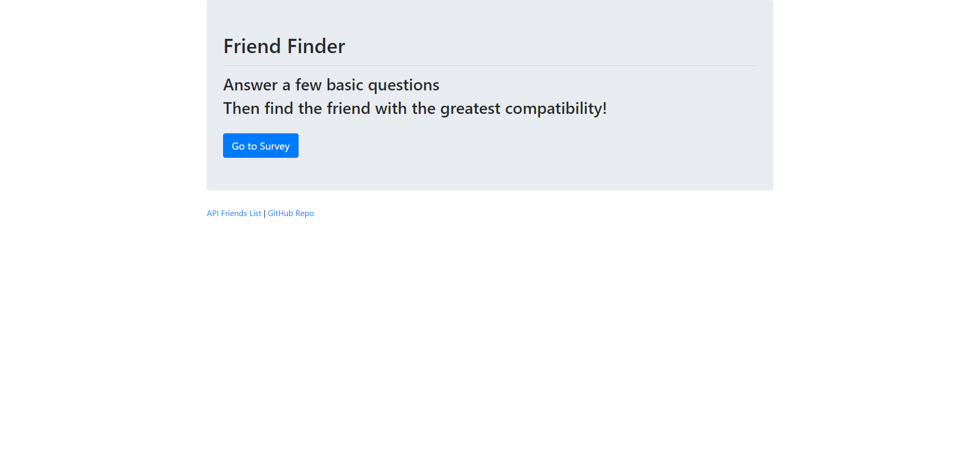Click the horizontal divider under Friend Finder
Image resolution: width=980 pixels, height=454 pixels.
point(490,65)
